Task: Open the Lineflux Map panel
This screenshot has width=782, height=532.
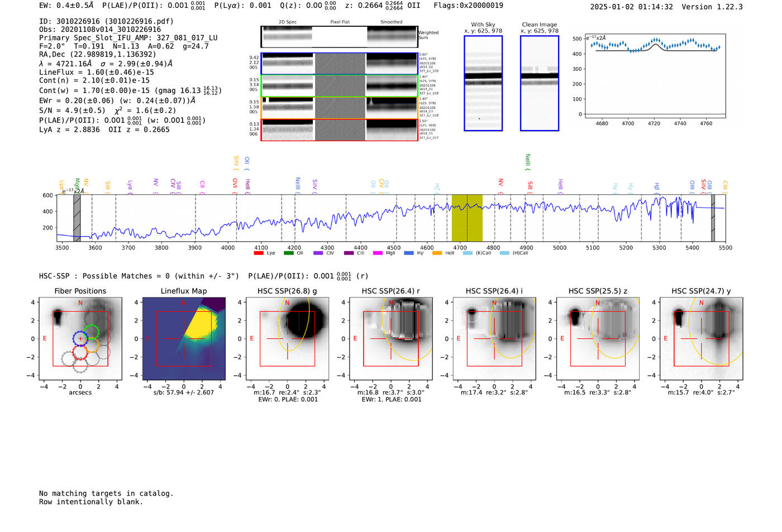Action: click(184, 339)
